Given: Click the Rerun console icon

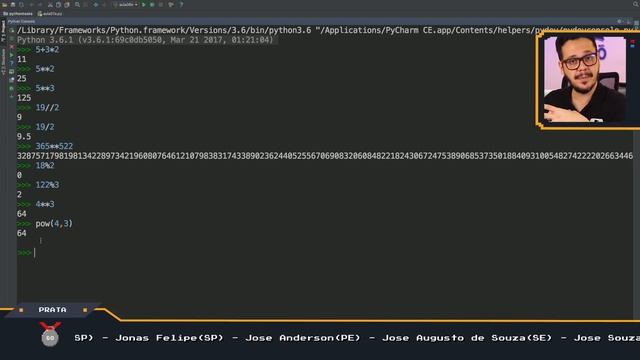Looking at the screenshot, I should (x=11, y=30).
